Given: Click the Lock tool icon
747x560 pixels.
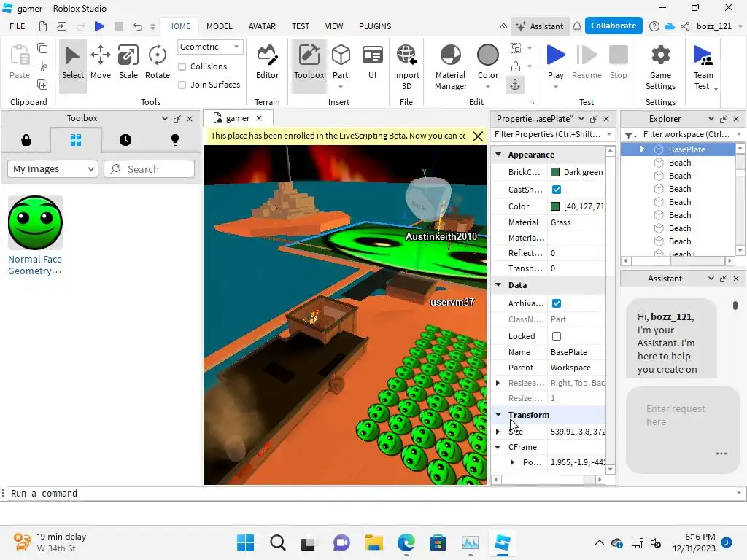Looking at the screenshot, I should point(516,66).
